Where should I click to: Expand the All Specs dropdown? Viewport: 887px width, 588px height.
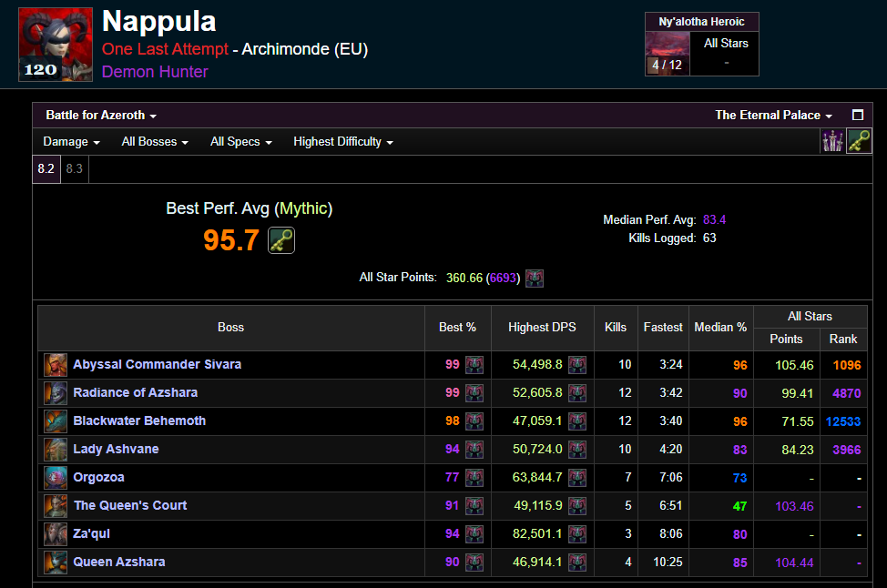(x=241, y=142)
